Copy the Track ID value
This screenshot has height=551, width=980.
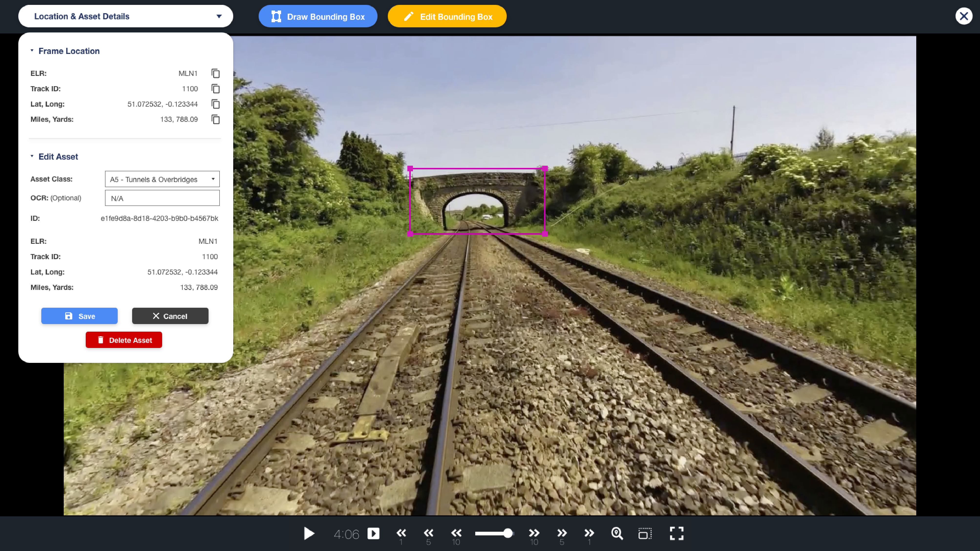[215, 89]
